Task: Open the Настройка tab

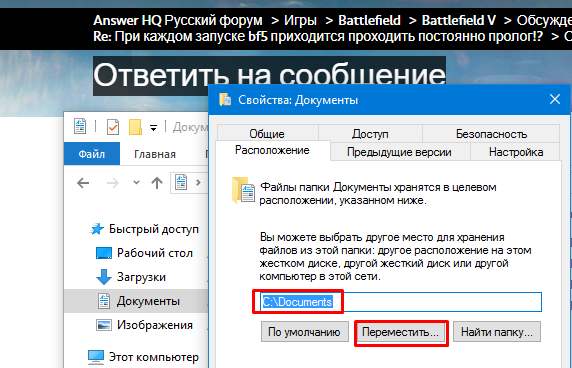Action: [x=516, y=152]
